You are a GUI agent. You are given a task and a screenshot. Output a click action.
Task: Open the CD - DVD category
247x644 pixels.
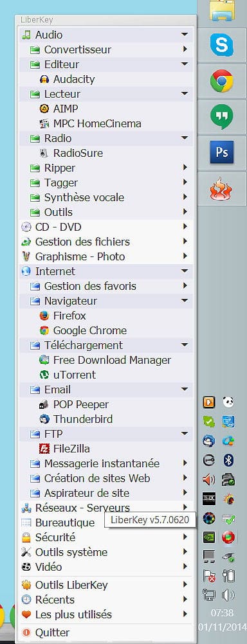pyautogui.click(x=105, y=227)
